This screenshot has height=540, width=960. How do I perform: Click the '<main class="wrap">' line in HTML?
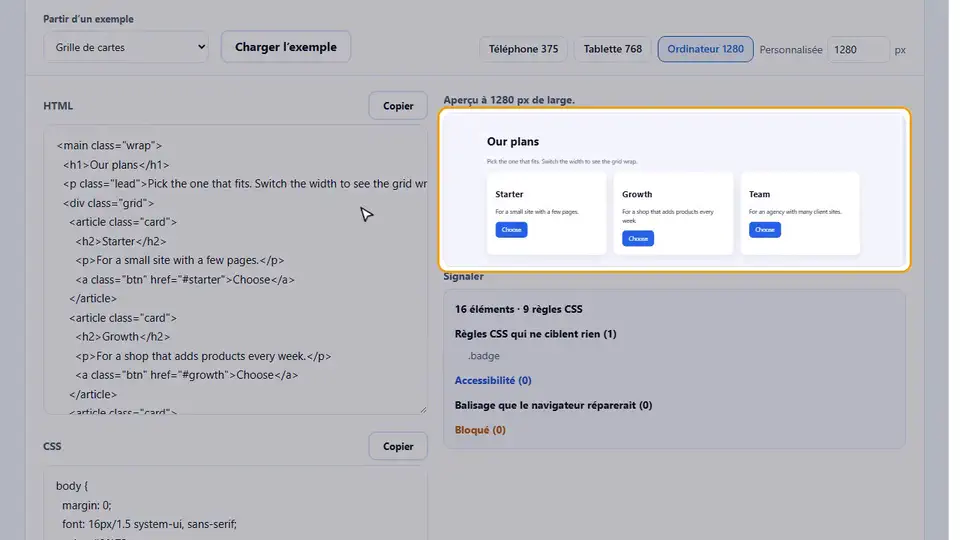tap(109, 146)
